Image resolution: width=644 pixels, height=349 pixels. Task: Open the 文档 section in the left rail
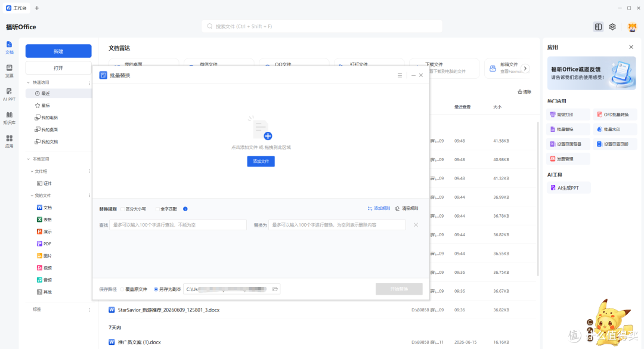point(9,48)
